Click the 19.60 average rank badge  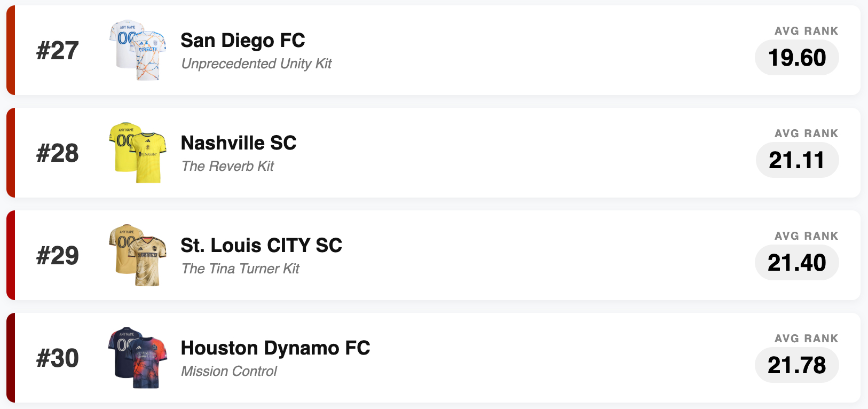796,58
